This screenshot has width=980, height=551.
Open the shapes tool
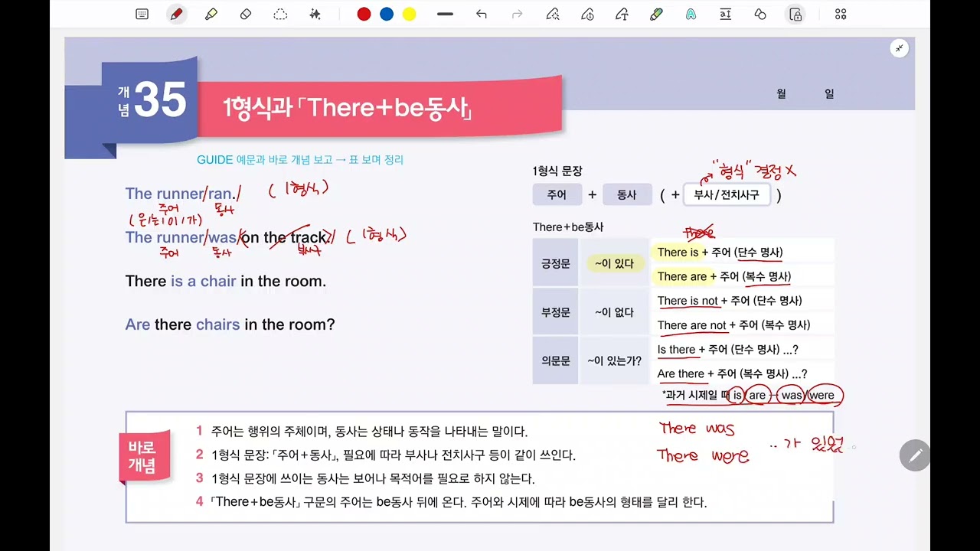760,14
